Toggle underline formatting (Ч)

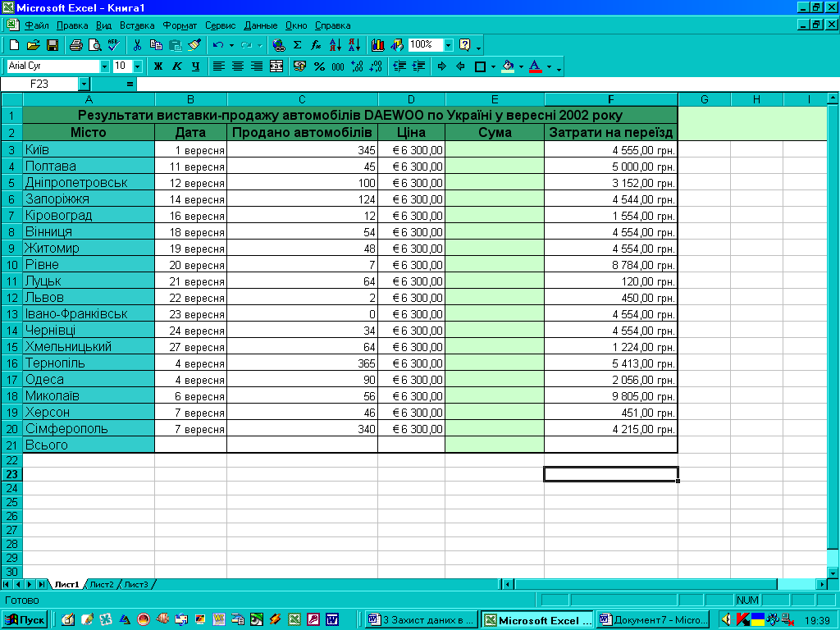click(195, 66)
